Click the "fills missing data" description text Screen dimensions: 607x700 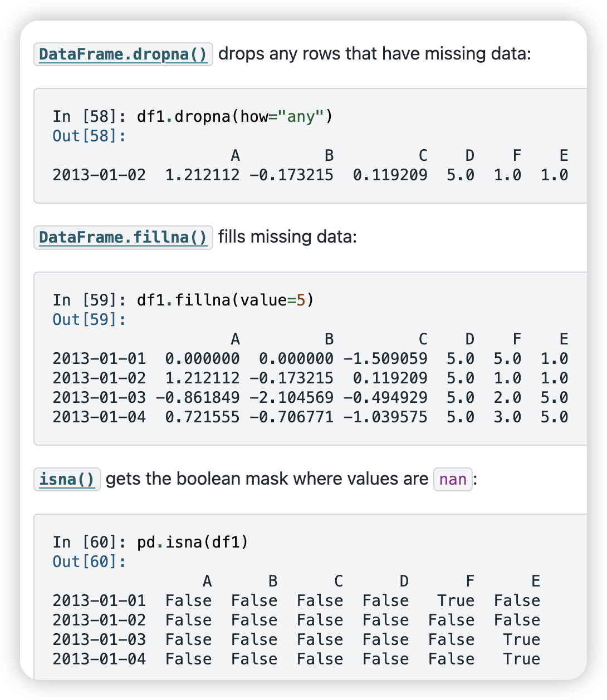[287, 237]
